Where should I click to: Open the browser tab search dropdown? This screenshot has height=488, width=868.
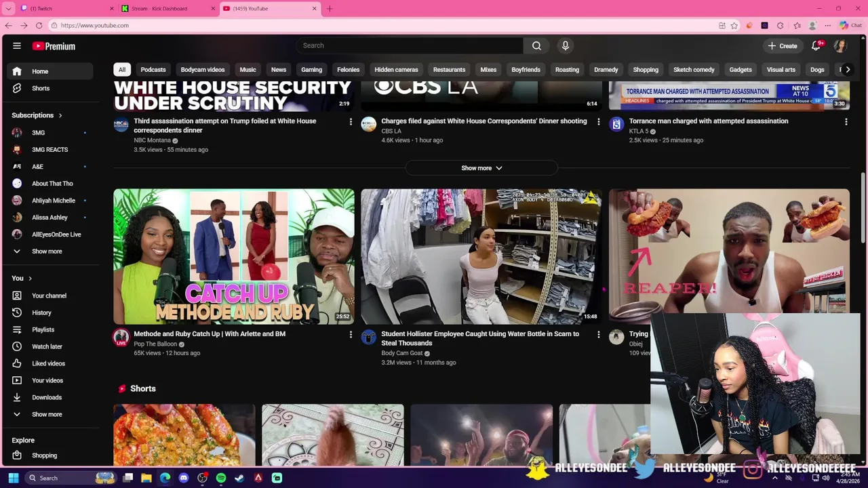[8, 8]
